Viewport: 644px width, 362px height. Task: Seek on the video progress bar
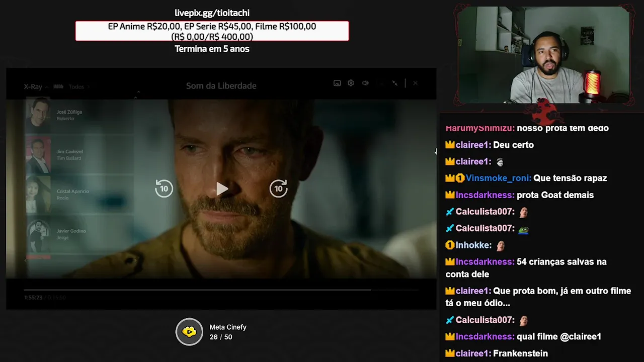221,290
